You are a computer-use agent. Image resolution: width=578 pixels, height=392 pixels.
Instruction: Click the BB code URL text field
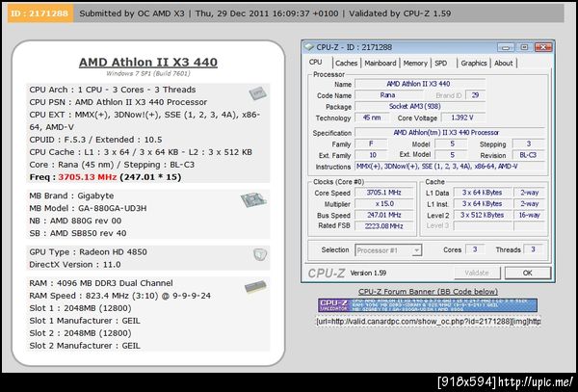pyautogui.click(x=428, y=322)
